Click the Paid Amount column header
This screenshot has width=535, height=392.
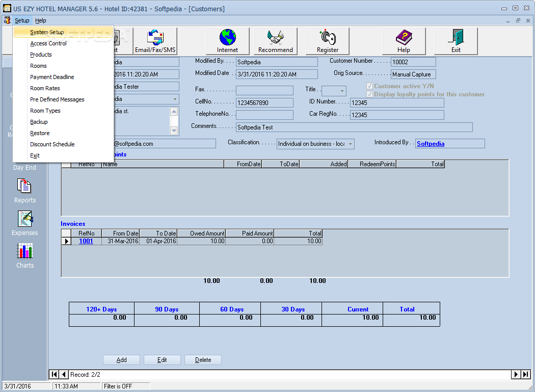click(x=250, y=233)
